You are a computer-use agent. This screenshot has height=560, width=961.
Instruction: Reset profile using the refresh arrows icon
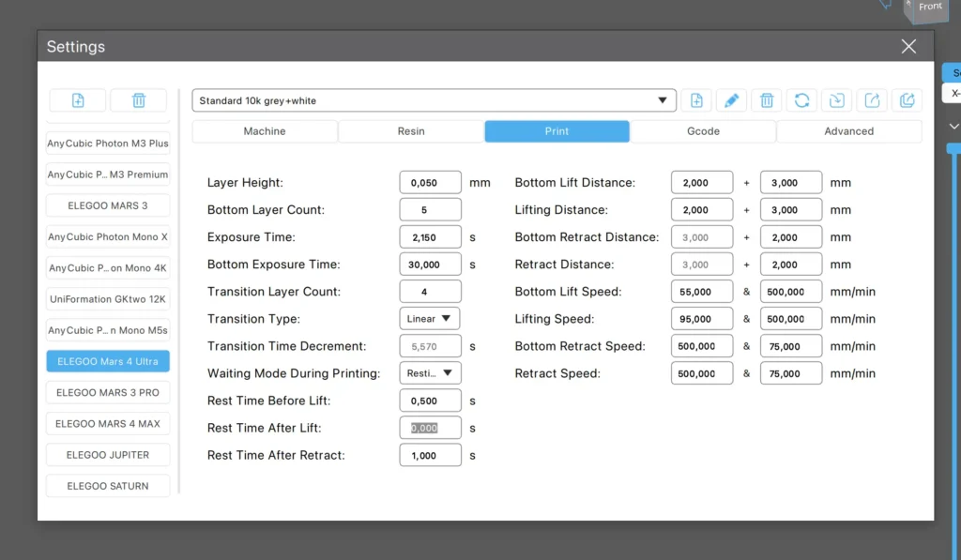[801, 100]
